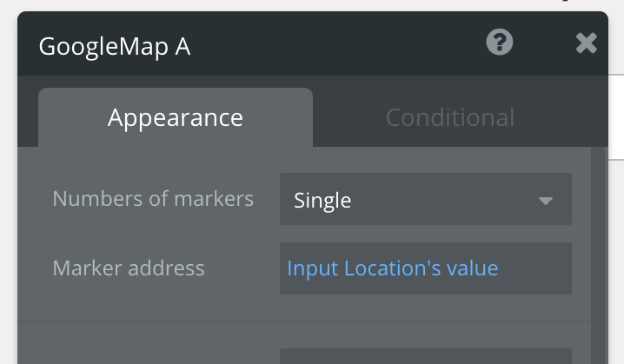624x364 pixels.
Task: Open the Numbers of markers dropdown
Action: [425, 200]
